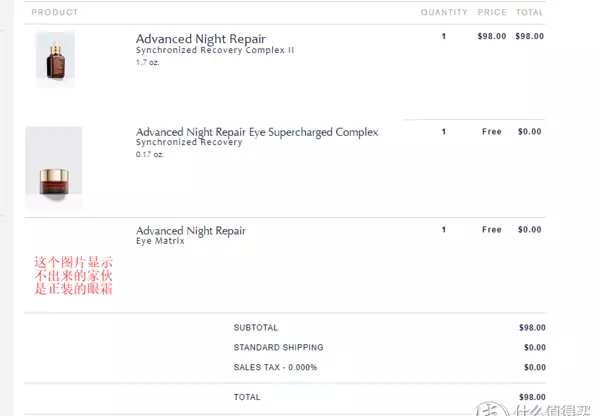Click the Free price label for Eye Supercharged Complex
The width and height of the screenshot is (600, 416).
point(492,132)
